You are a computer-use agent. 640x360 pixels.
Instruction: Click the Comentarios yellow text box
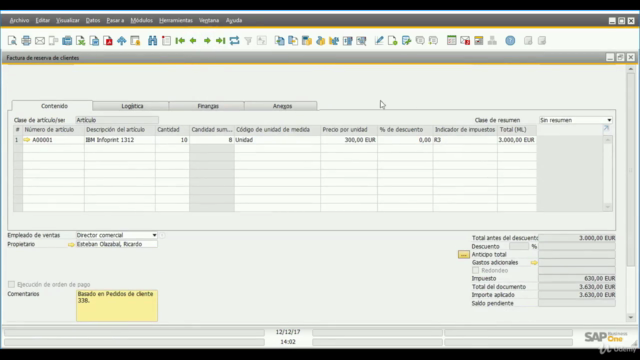117,306
